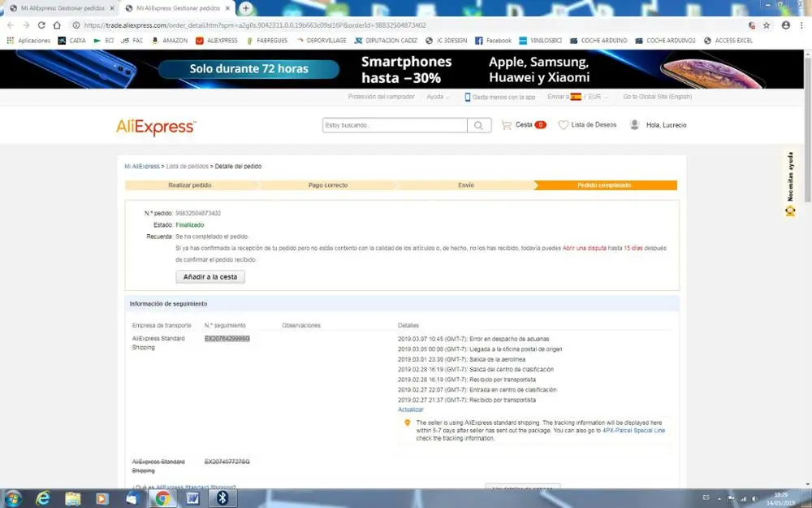Open Chrome's three-dot menu

(x=802, y=25)
